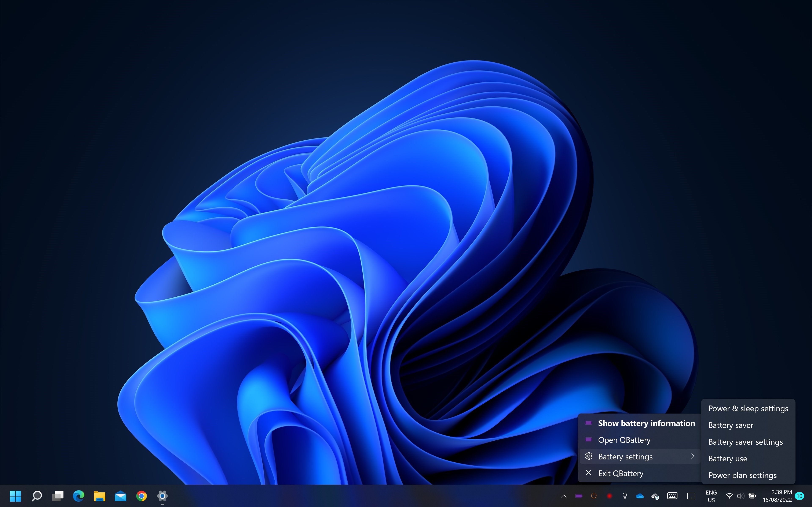Show hidden tray icons chevron
The width and height of the screenshot is (812, 507).
(x=564, y=496)
